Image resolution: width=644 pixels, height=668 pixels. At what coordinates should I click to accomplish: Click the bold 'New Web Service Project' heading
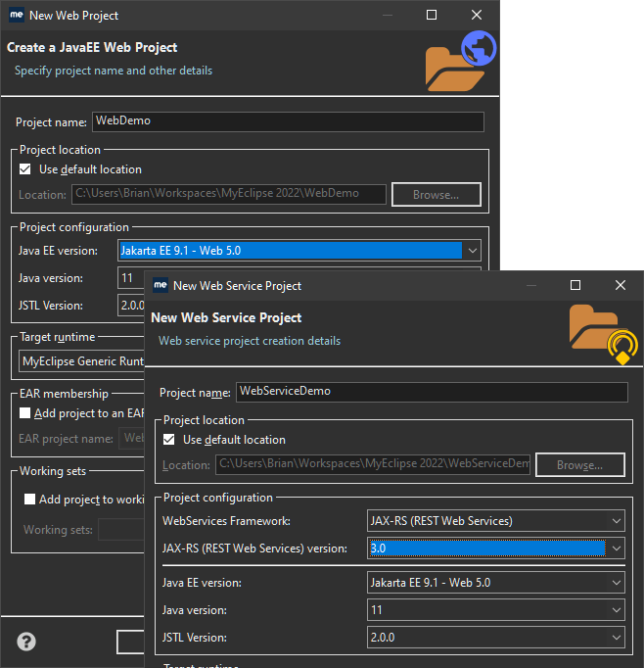point(226,317)
